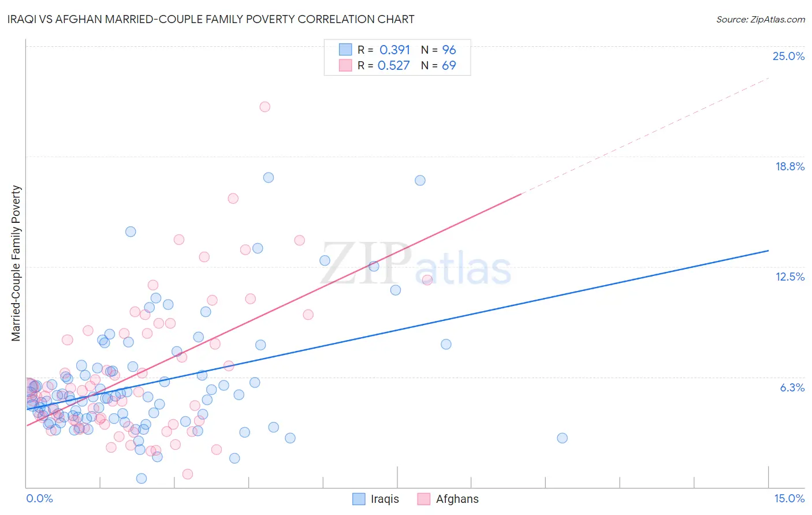Click the ZIPatlas watermark in the chart
The height and width of the screenshot is (515, 812).
416,264
